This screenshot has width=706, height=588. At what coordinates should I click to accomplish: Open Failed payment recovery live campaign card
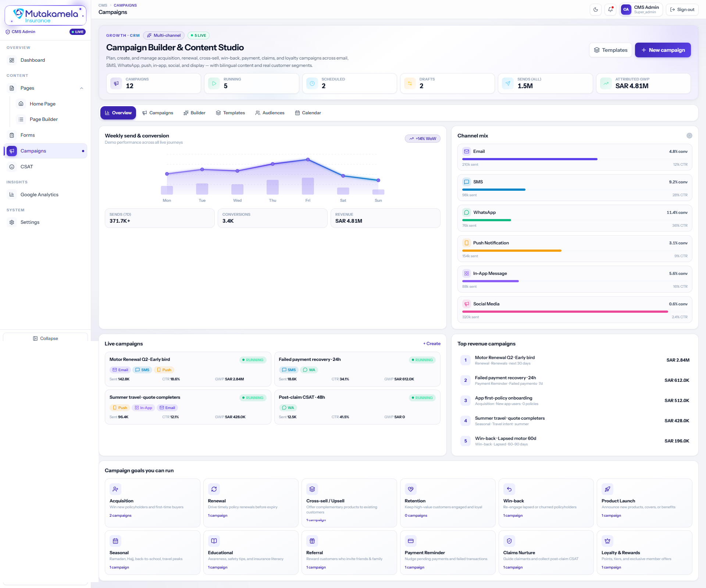(357, 369)
